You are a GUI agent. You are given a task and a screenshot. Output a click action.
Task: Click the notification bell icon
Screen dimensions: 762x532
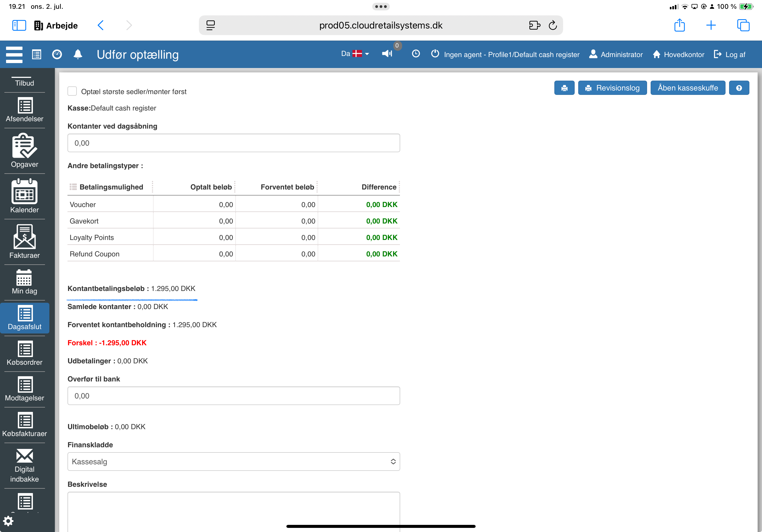pos(78,54)
